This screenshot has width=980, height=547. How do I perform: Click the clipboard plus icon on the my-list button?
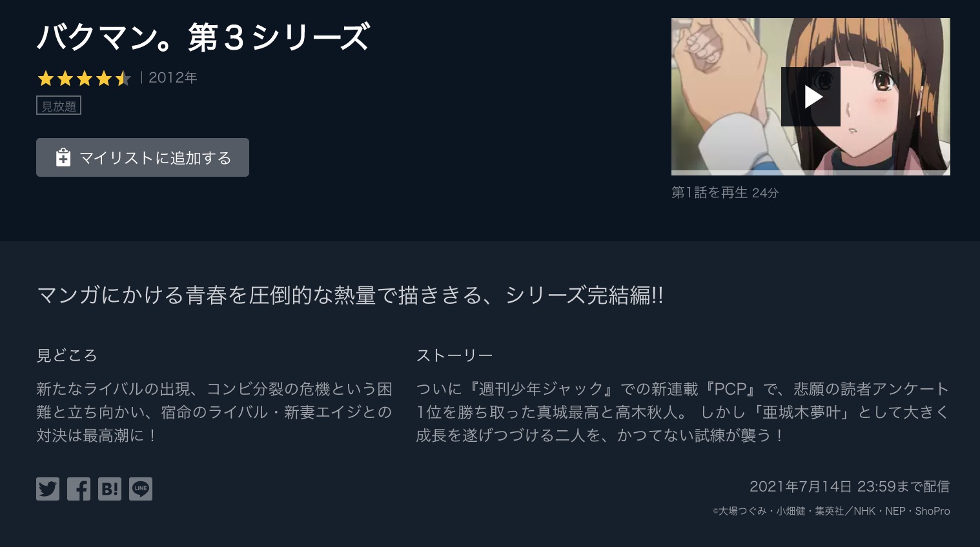tap(63, 157)
